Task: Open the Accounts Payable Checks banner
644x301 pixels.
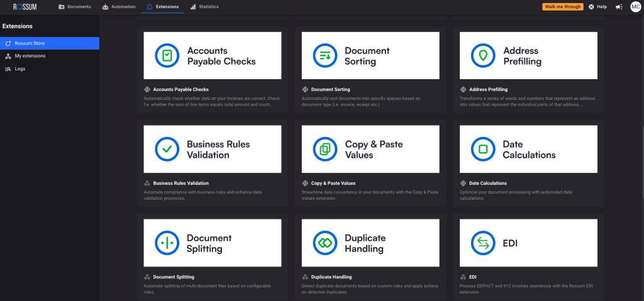Action: [x=213, y=55]
